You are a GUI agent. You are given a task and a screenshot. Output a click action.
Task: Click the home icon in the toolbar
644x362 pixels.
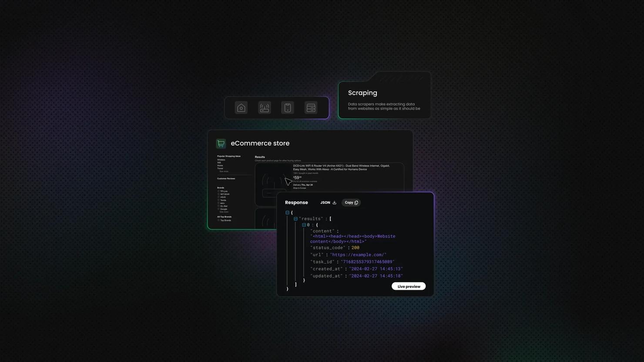(241, 108)
